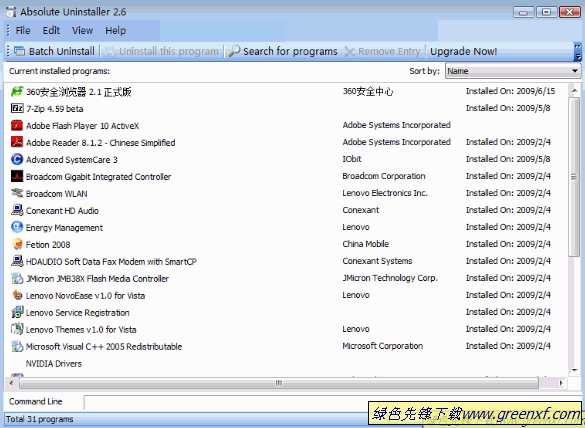Click the Broadcom Gigabit Integrated Controller icon
Image resolution: width=585 pixels, height=428 pixels.
pos(17,176)
